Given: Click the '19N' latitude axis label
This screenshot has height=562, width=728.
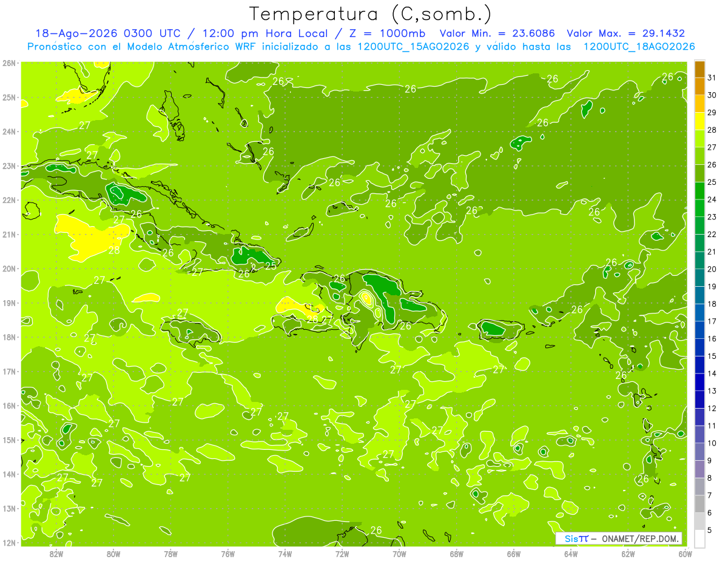Looking at the screenshot, I should [8, 303].
